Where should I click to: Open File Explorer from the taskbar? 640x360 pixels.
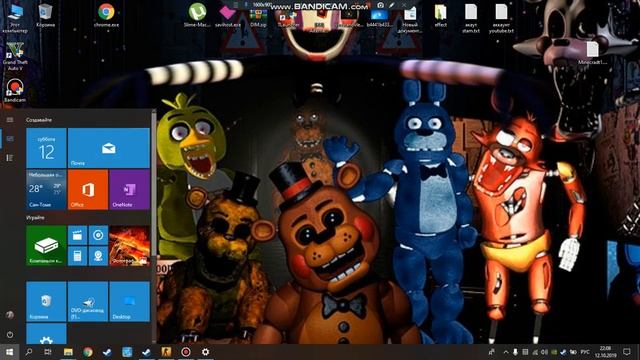click(x=68, y=352)
